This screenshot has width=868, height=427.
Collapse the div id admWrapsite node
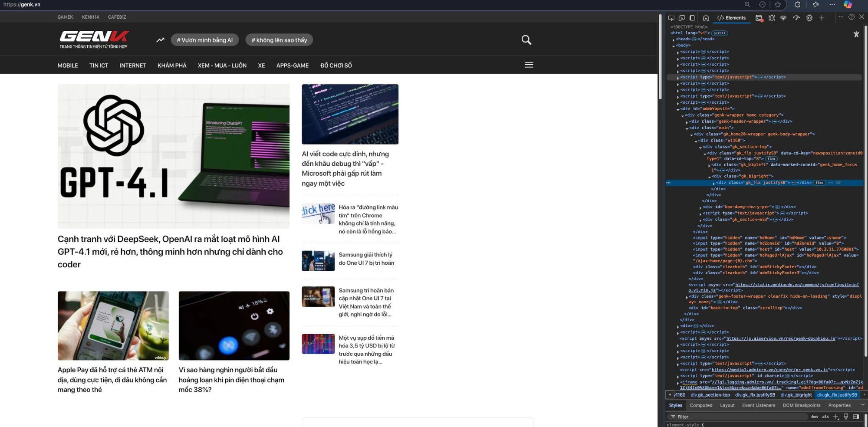click(678, 109)
